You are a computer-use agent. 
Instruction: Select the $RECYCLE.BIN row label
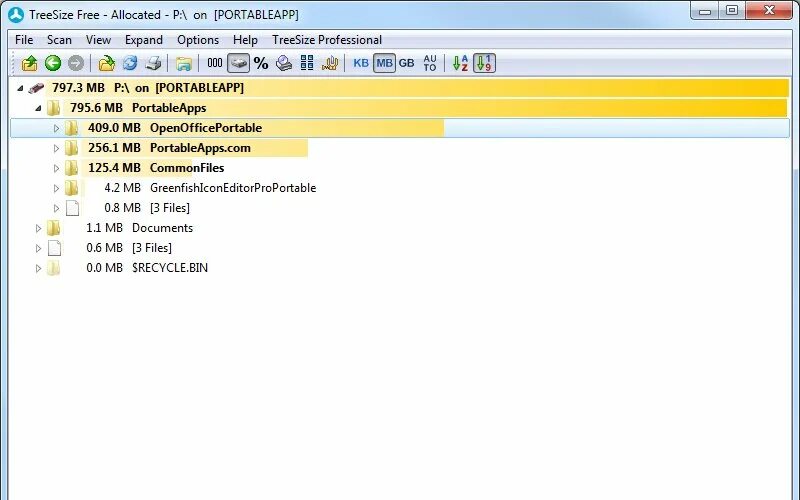point(169,267)
